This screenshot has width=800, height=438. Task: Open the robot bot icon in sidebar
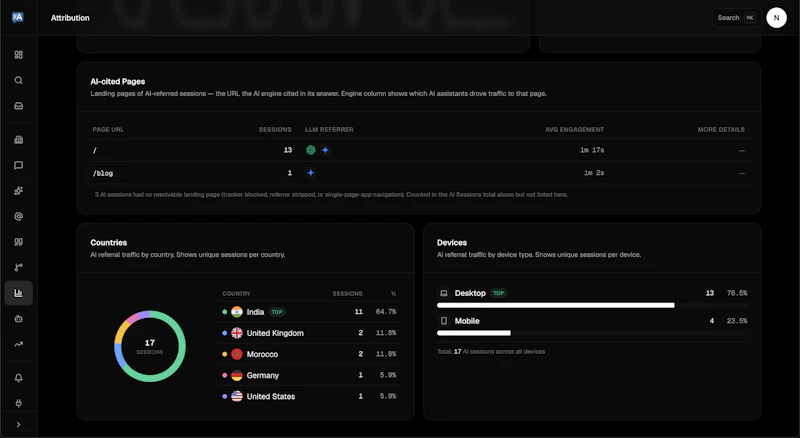(18, 319)
